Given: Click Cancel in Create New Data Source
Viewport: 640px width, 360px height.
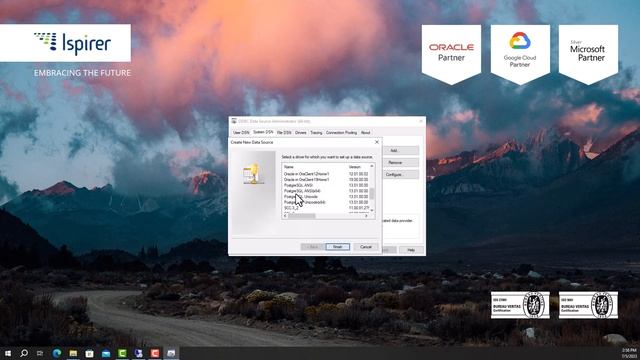Looking at the screenshot, I should [x=366, y=247].
